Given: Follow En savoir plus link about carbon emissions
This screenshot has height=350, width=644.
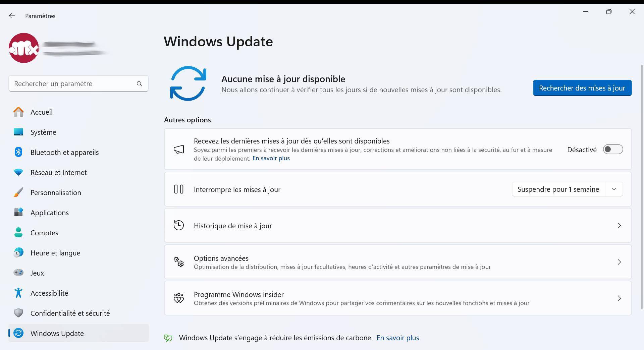Looking at the screenshot, I should tap(398, 338).
